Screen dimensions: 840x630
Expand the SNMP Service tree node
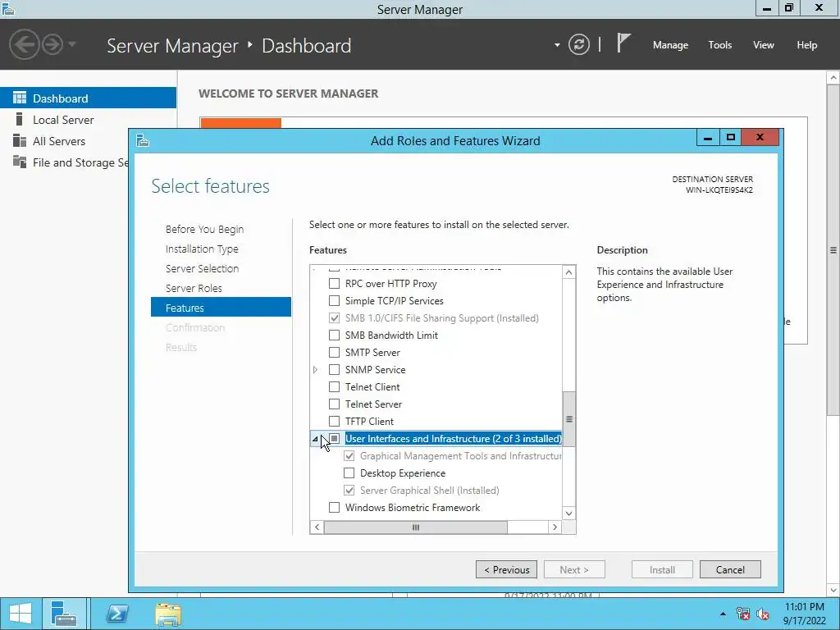[315, 370]
